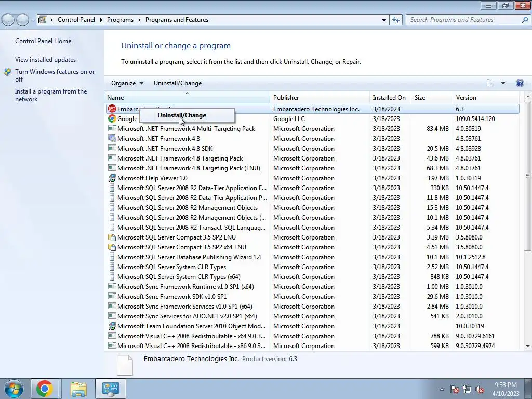The width and height of the screenshot is (532, 399).
Task: Click the network tray icon
Action: pyautogui.click(x=467, y=389)
